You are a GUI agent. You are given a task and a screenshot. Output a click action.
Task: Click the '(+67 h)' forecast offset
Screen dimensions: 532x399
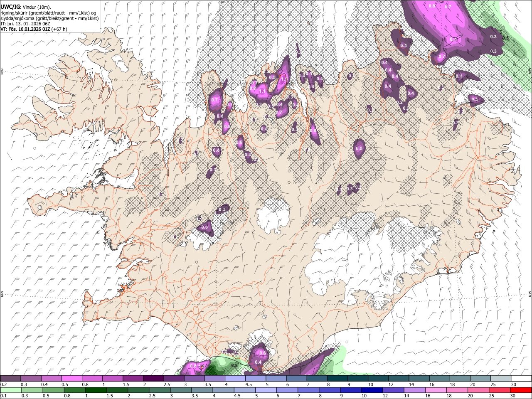pos(59,29)
